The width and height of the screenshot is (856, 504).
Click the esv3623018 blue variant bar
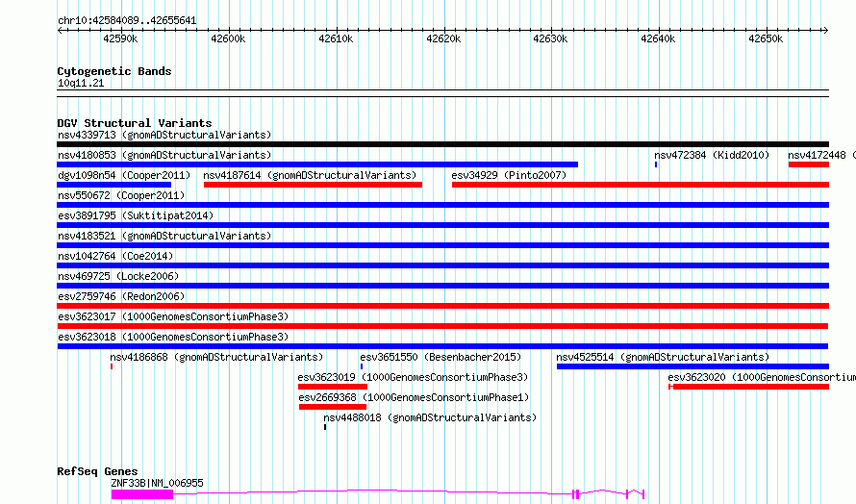pos(442,346)
